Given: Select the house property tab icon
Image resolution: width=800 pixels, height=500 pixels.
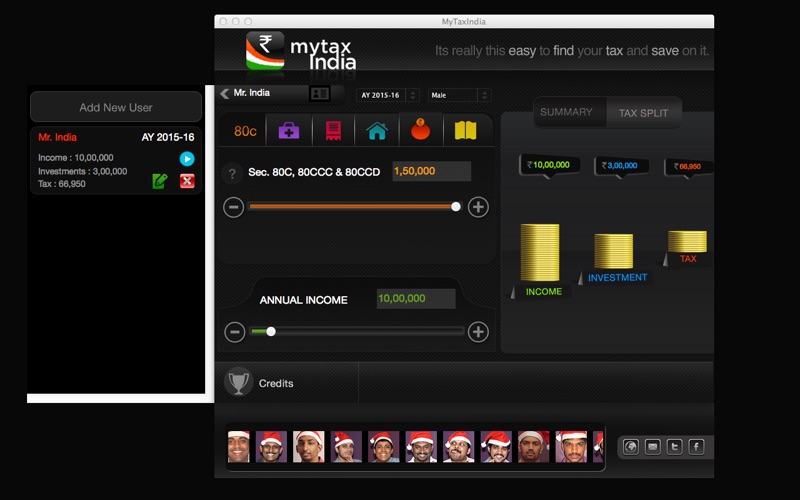Looking at the screenshot, I should point(377,131).
